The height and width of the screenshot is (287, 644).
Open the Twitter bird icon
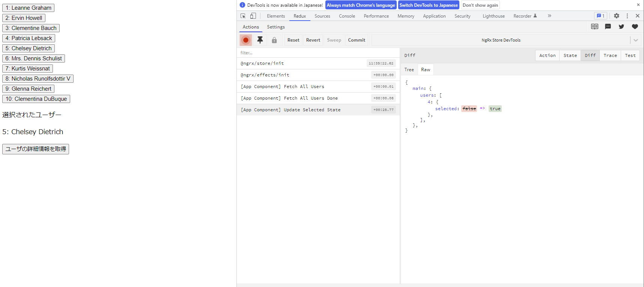click(621, 27)
